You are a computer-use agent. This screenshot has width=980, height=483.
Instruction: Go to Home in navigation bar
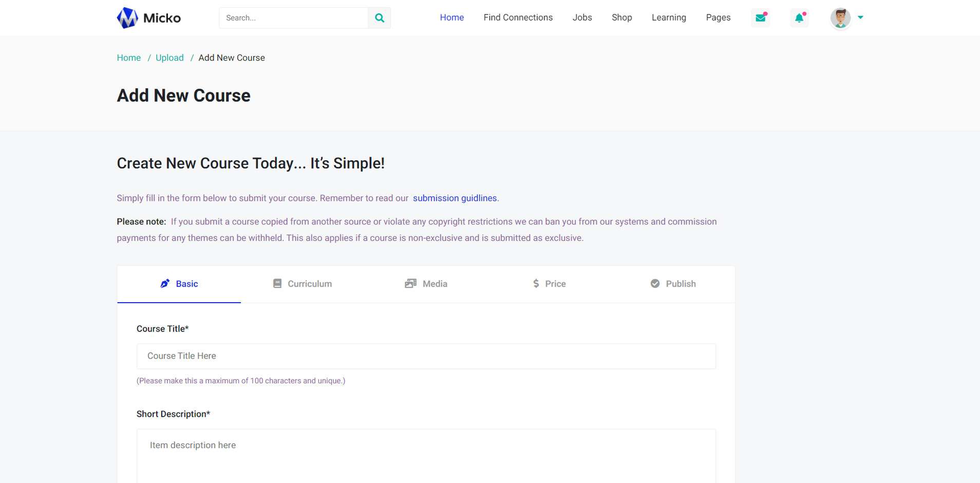[x=451, y=17]
